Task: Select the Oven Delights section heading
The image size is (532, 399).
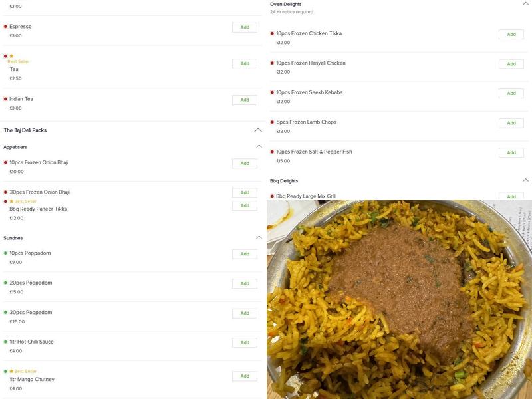Action: pyautogui.click(x=286, y=4)
